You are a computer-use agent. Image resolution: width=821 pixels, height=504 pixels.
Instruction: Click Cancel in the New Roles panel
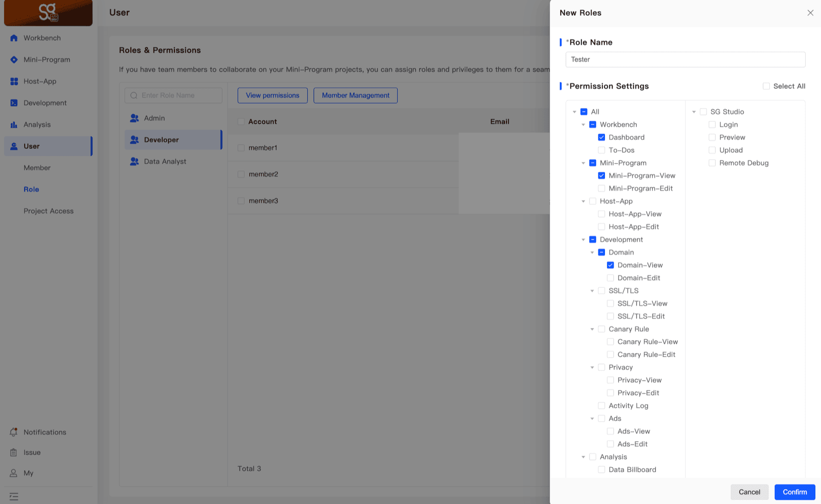tap(749, 492)
